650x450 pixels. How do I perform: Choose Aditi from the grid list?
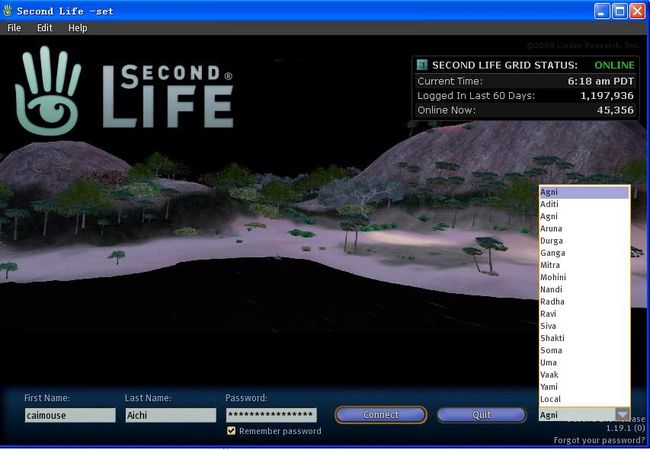pos(584,204)
